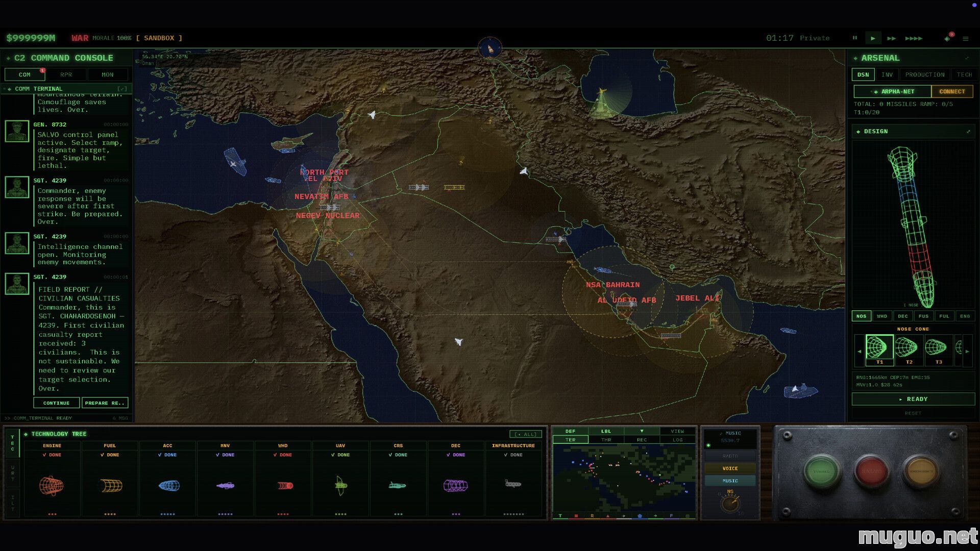This screenshot has width=980, height=551.
Task: Click CONTINUE in the comm terminal
Action: [56, 403]
